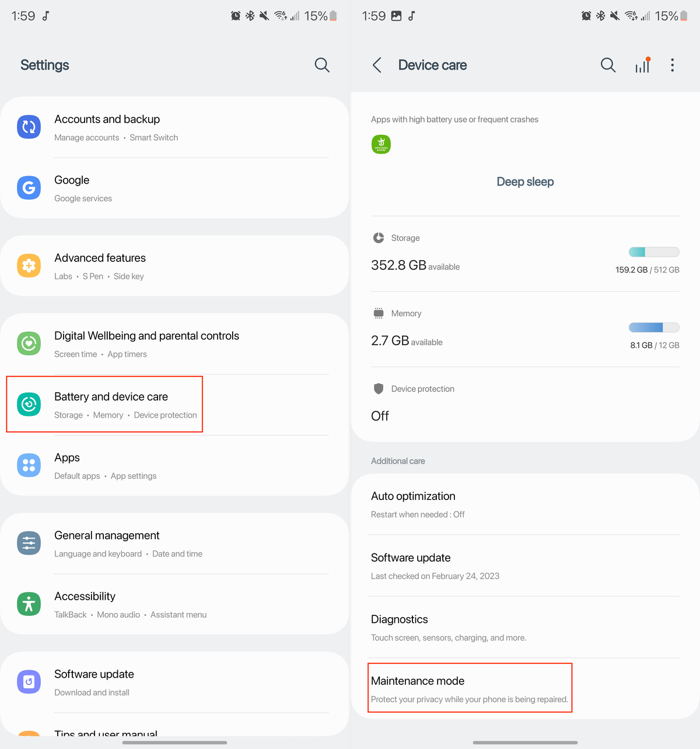Tap the Storage pie icon
Screen dimensions: 700x749
click(379, 237)
